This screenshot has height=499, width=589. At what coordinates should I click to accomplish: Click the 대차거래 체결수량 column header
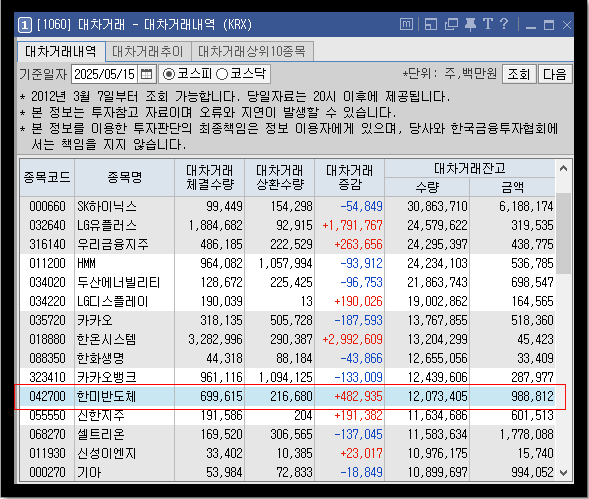click(x=210, y=177)
